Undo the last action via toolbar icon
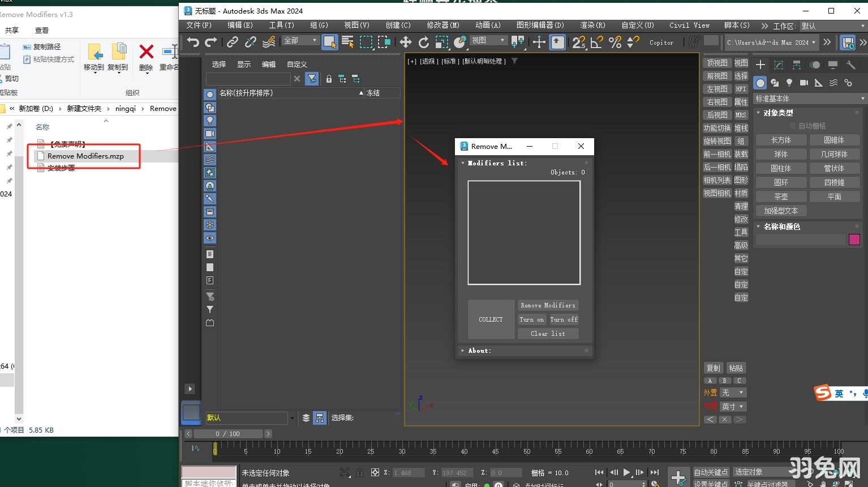The image size is (868, 487). (194, 42)
